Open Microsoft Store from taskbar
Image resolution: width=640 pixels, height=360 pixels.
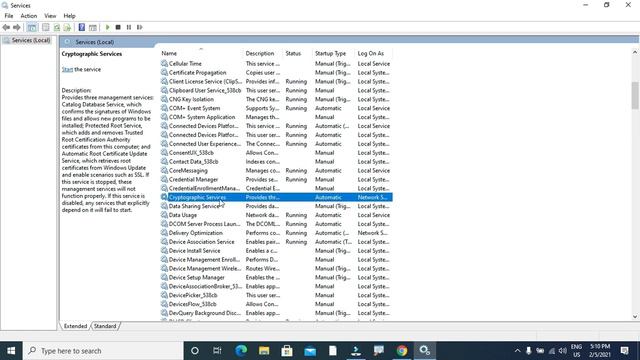click(287, 351)
